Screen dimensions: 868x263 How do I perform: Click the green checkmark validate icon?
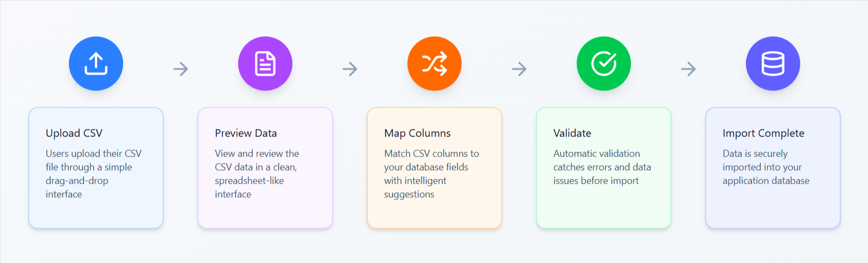604,63
